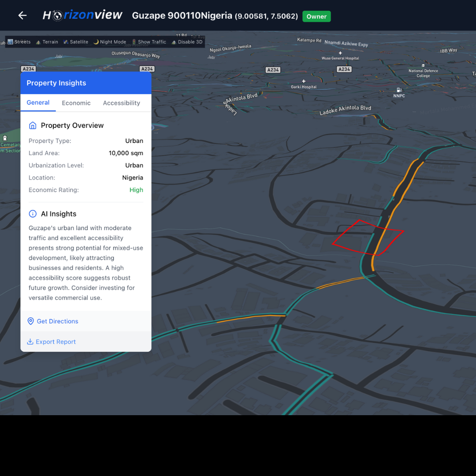Switch map to Satellite view

click(x=76, y=42)
